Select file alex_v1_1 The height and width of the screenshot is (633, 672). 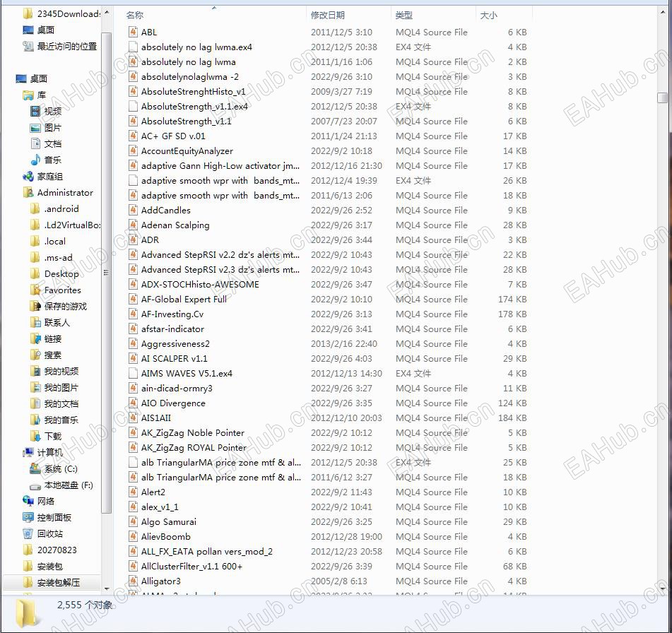click(160, 507)
